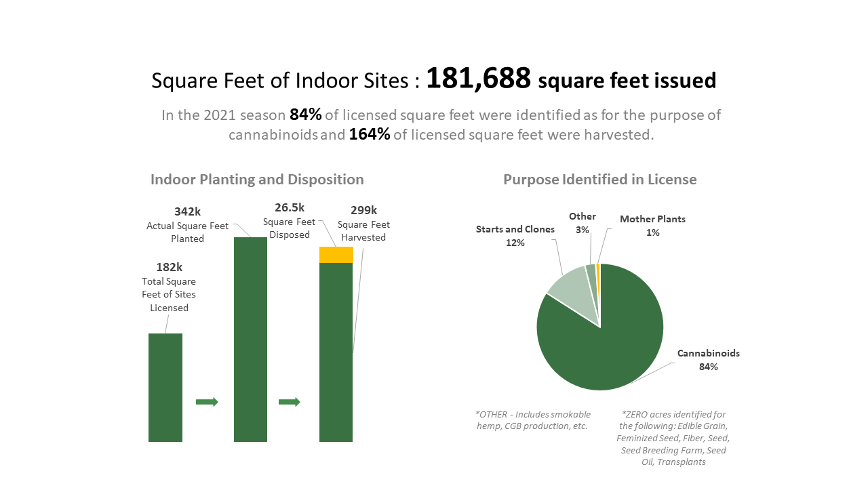Click the first green arrow between bars
The height and width of the screenshot is (488, 868).
coord(207,402)
